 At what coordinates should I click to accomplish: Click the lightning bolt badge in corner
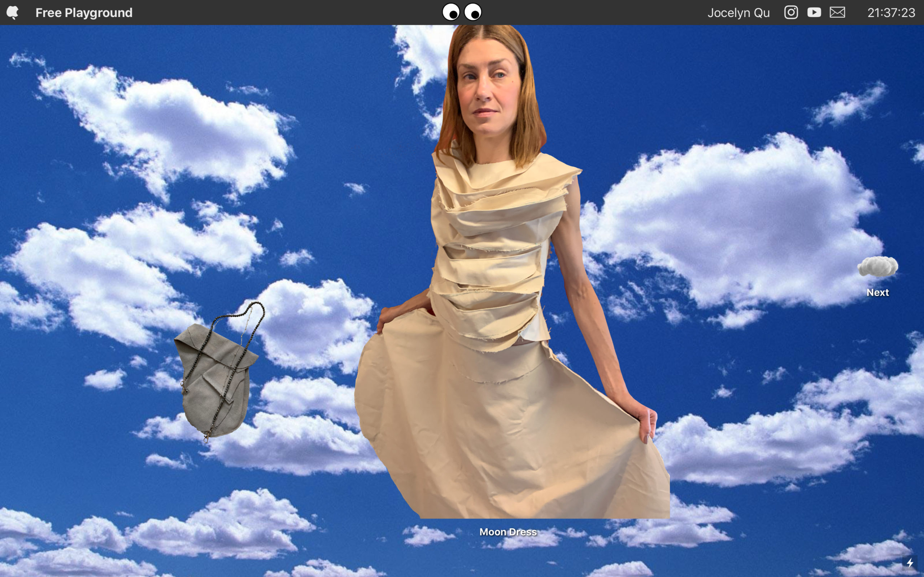[x=910, y=563]
